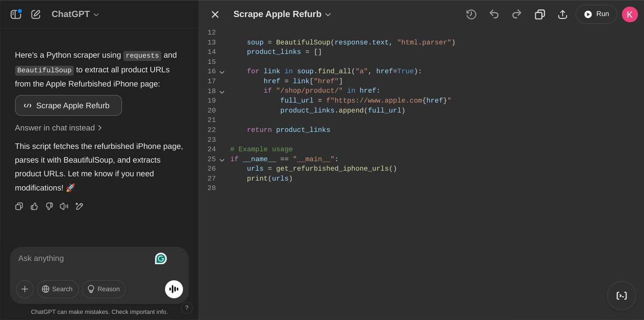
Task: Share the canvas using the export icon
Action: pos(562,14)
